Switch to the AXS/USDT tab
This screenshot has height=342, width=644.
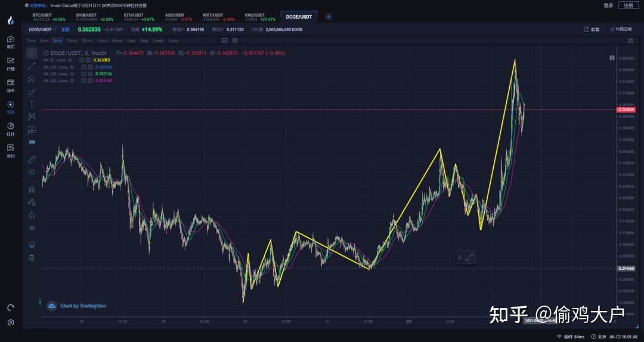tap(178, 17)
